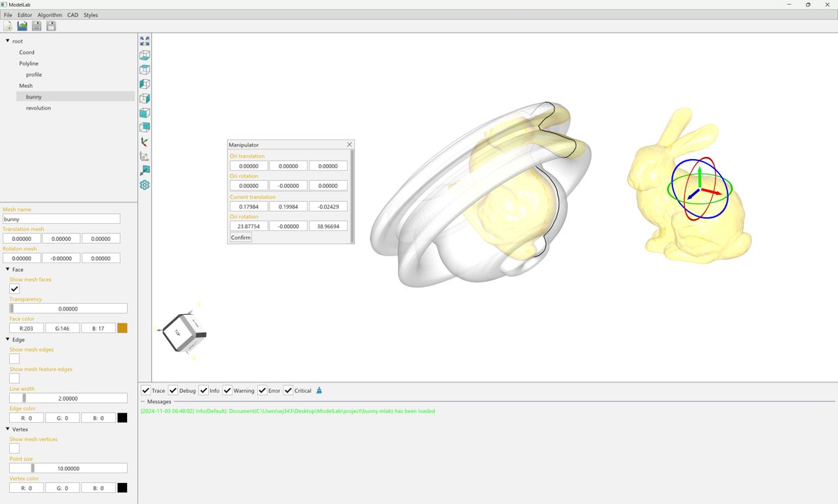
Task: Enable Show mesh feature edges
Action: [14, 378]
